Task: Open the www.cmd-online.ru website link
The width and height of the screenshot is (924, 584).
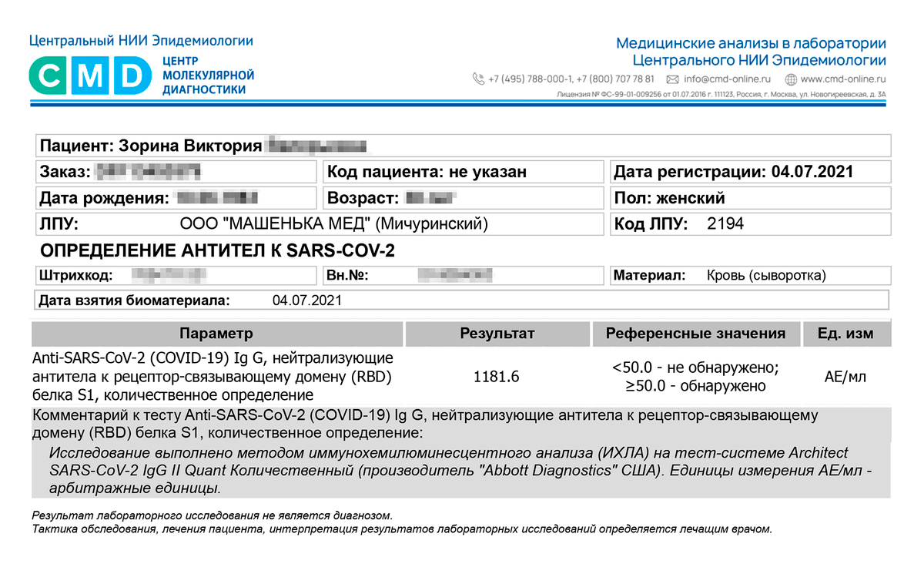Action: coord(843,79)
